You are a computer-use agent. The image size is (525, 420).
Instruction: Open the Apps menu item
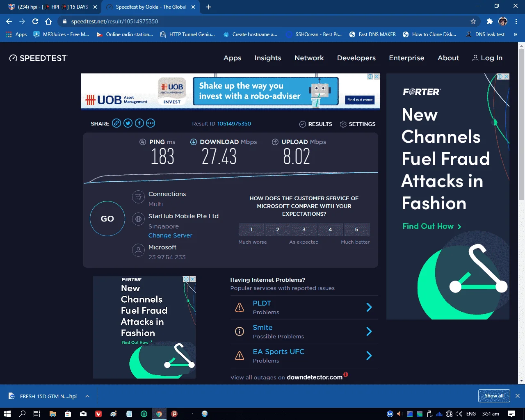click(232, 58)
